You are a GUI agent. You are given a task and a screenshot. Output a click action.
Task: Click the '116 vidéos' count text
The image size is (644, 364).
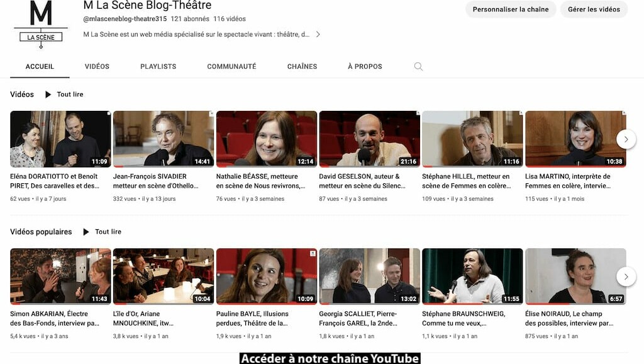(230, 19)
